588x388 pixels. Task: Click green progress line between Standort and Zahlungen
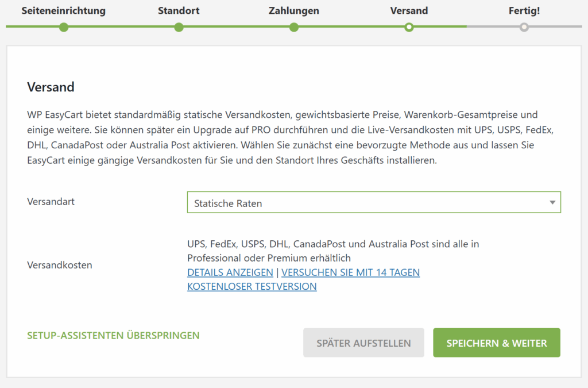pos(236,27)
